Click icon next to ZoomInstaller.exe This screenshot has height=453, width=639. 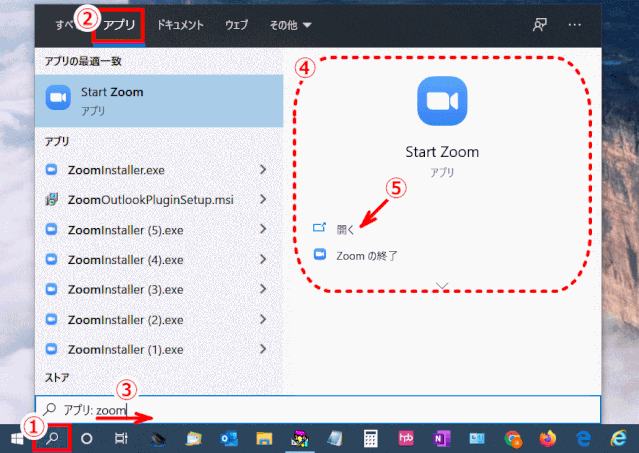51,169
